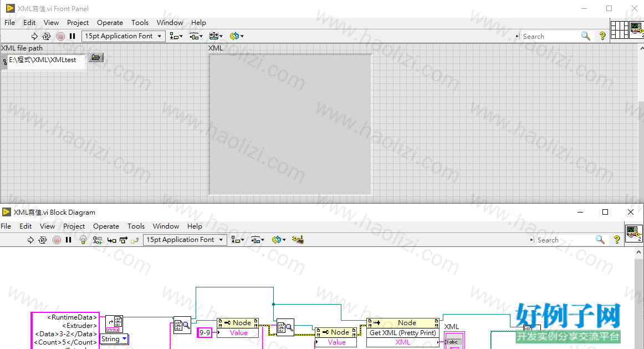Show Context Help in Block Diagram

click(x=617, y=240)
